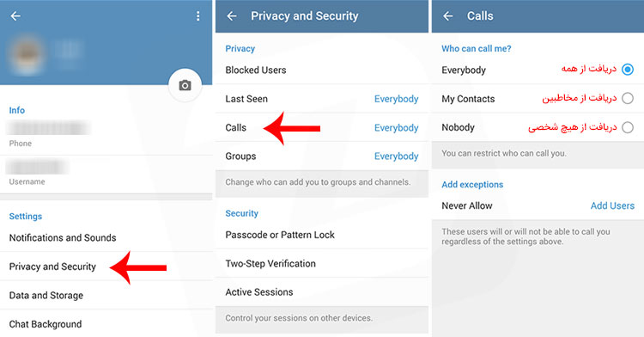Change Last Seen Everybody setting

pos(396,99)
